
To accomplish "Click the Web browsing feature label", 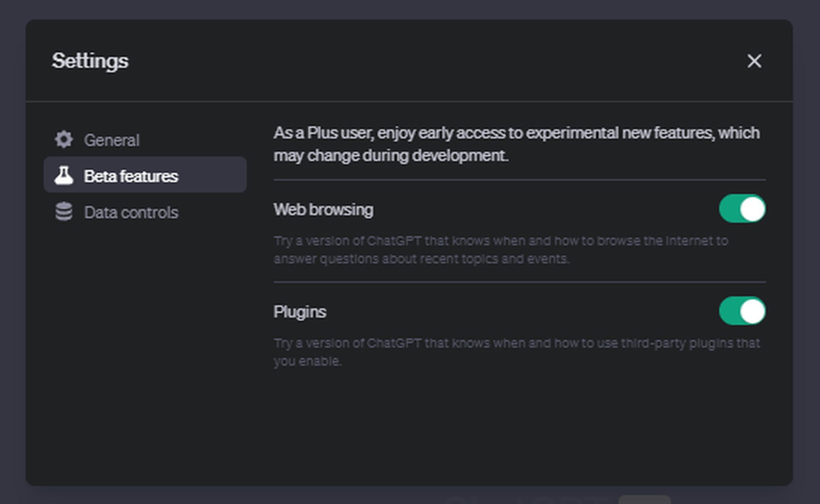I will click(x=323, y=210).
